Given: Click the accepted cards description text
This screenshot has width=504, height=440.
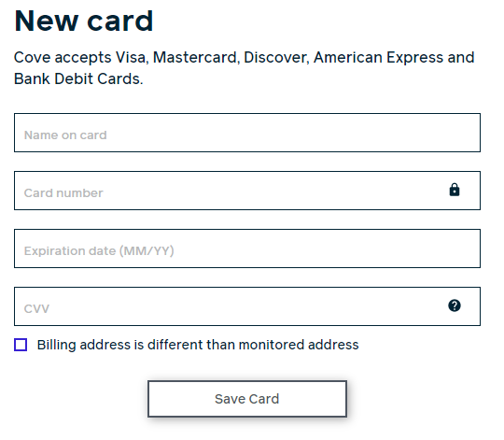Looking at the screenshot, I should (x=245, y=68).
